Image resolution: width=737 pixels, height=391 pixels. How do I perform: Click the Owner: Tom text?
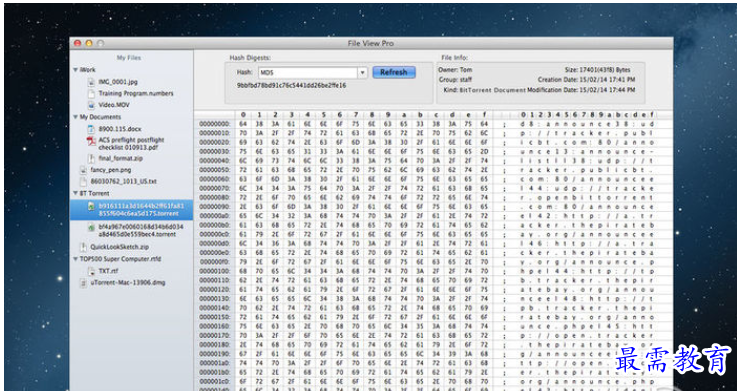click(455, 70)
